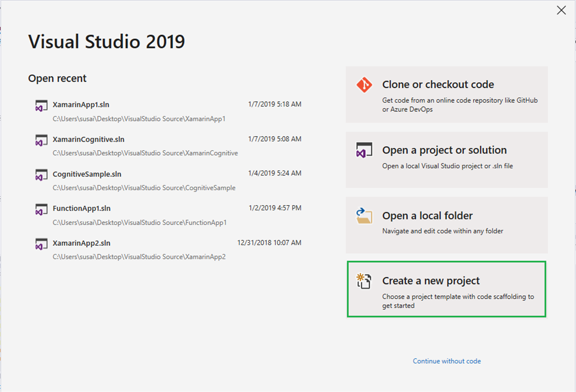Image resolution: width=576 pixels, height=392 pixels.
Task: Select Create a new project
Action: (447, 289)
